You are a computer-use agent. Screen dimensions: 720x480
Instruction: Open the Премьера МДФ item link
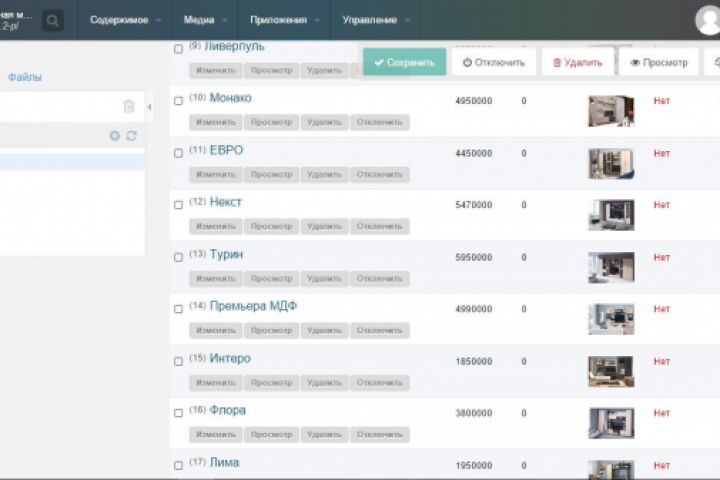tap(253, 306)
